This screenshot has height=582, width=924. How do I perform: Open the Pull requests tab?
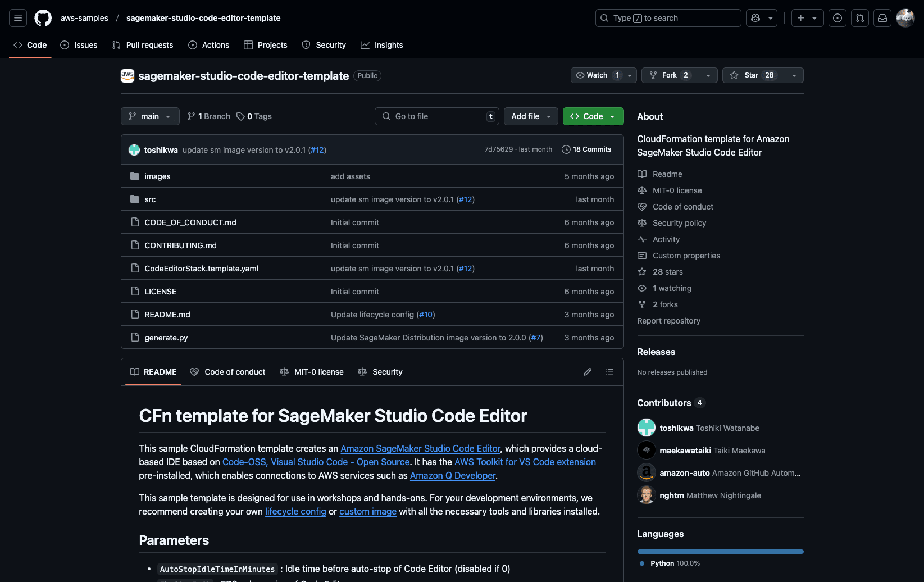point(143,45)
